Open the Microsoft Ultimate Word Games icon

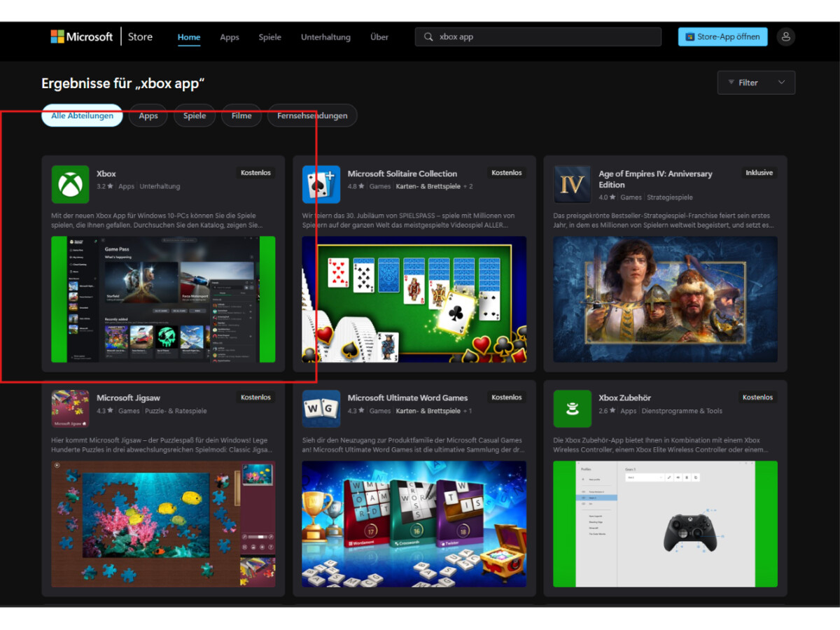click(321, 409)
